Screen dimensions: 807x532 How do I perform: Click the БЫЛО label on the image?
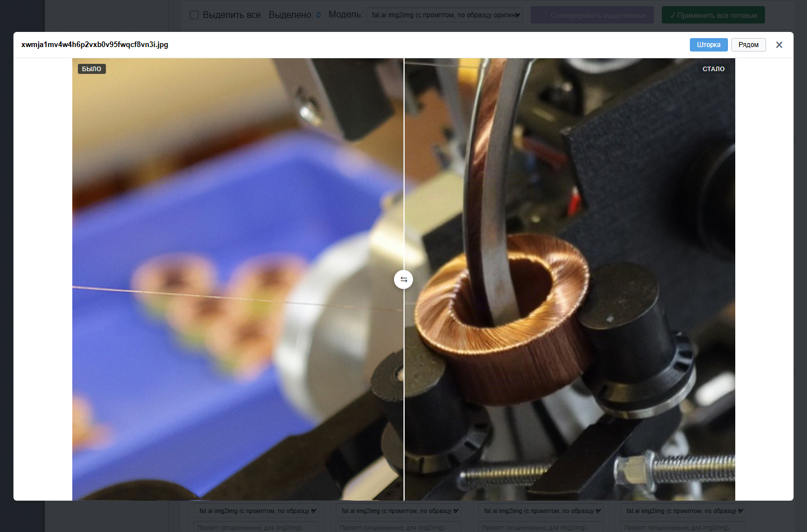tap(91, 69)
